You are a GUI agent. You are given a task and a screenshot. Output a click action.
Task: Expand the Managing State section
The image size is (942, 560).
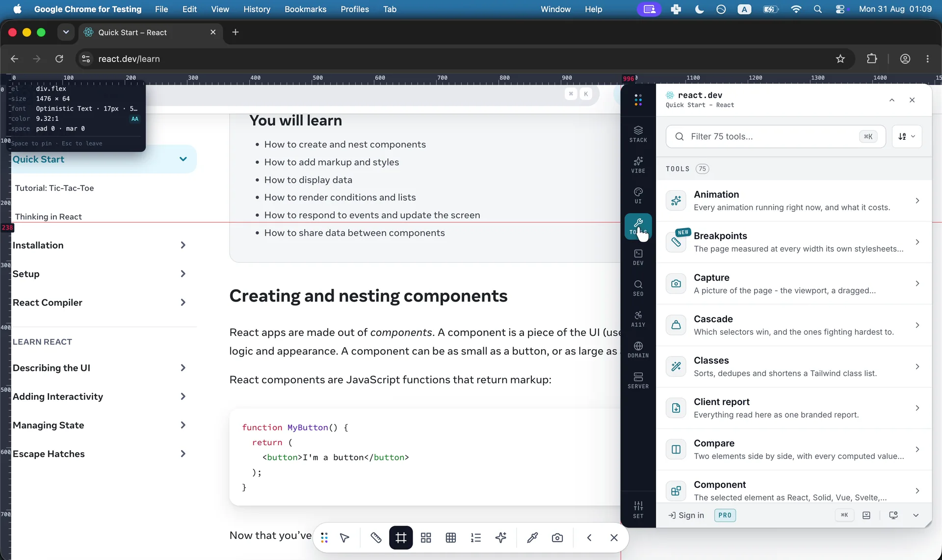183,425
